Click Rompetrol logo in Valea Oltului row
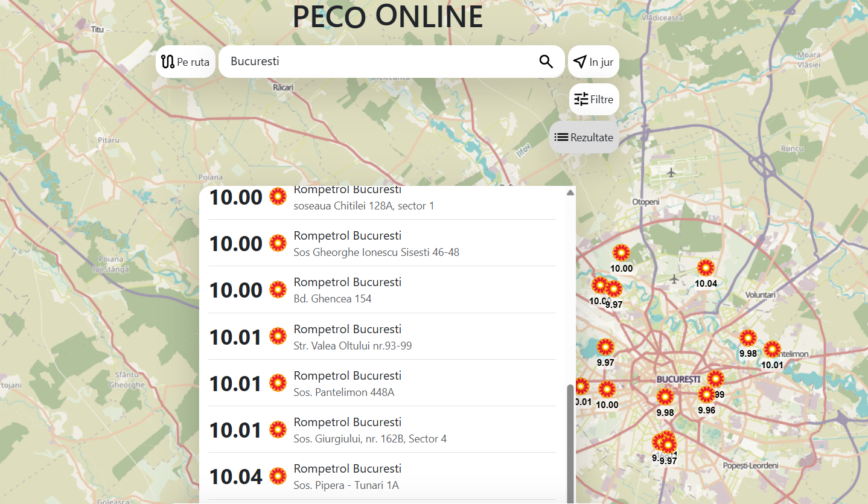The height and width of the screenshot is (504, 868). (x=278, y=336)
